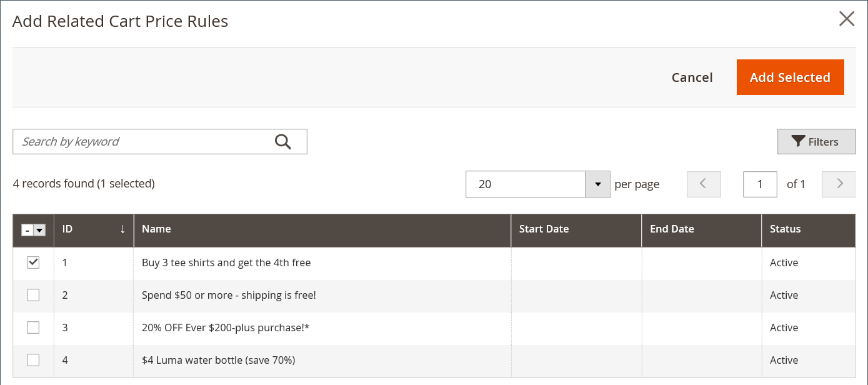Sort by the Start Date column header
The image size is (868, 385).
(x=544, y=229)
